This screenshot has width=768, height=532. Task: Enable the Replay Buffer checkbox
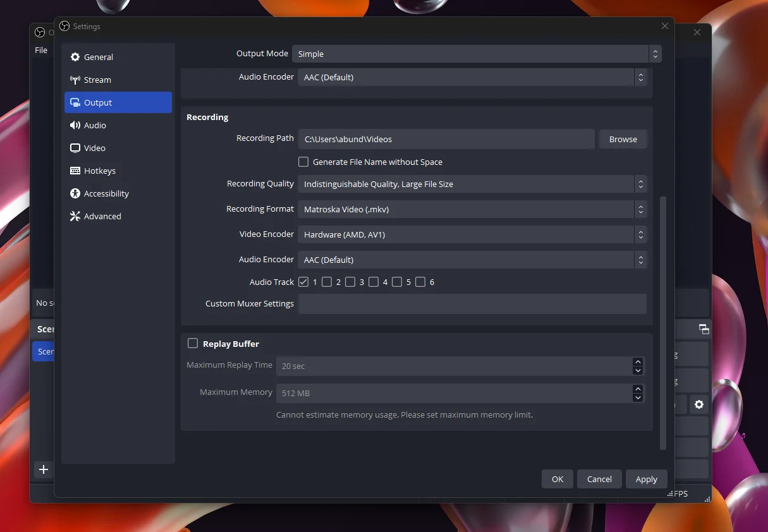pyautogui.click(x=193, y=343)
